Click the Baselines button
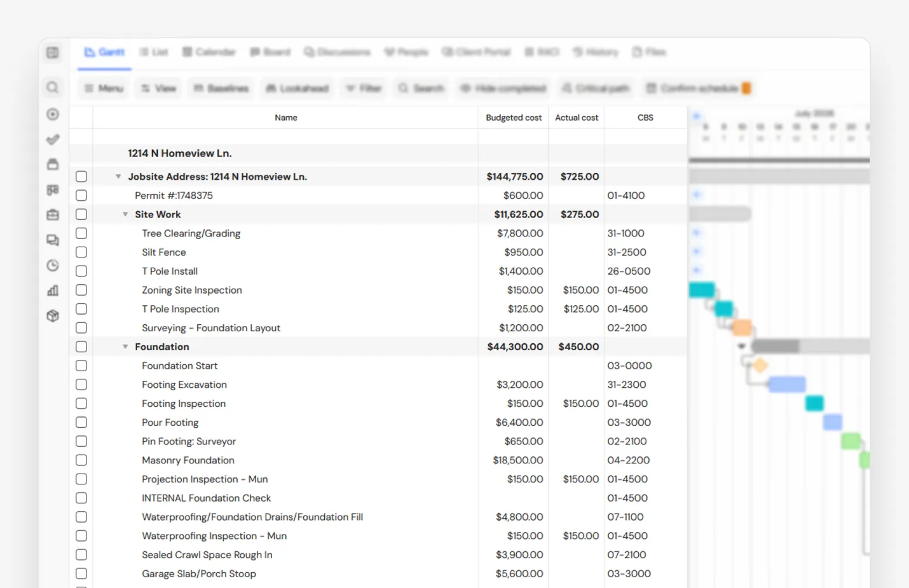 click(x=221, y=88)
